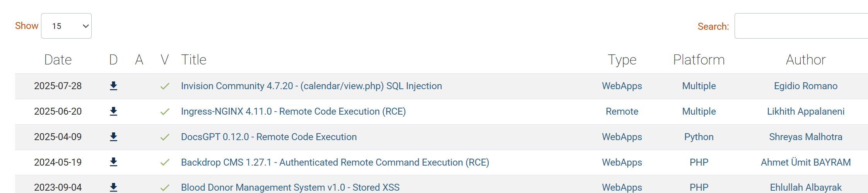Sort by Author column header

[806, 60]
